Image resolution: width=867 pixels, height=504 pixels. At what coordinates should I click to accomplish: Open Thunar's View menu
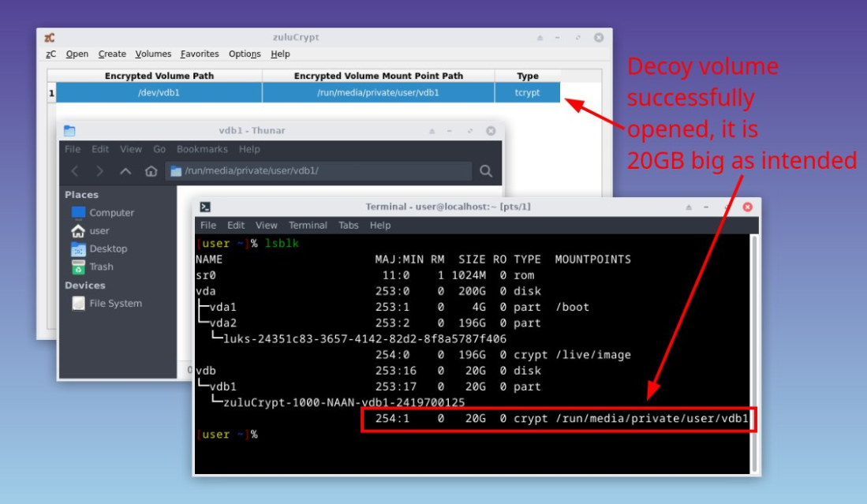(131, 149)
